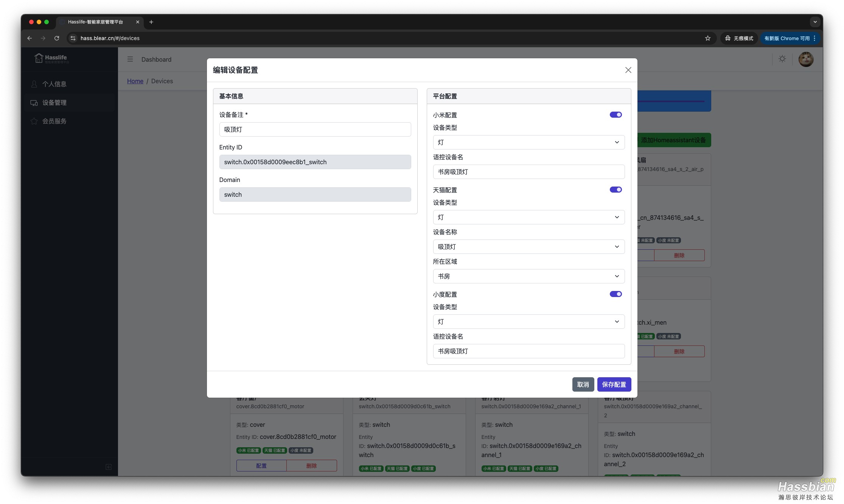Click browser forward arrow
The width and height of the screenshot is (844, 504).
pos(43,38)
